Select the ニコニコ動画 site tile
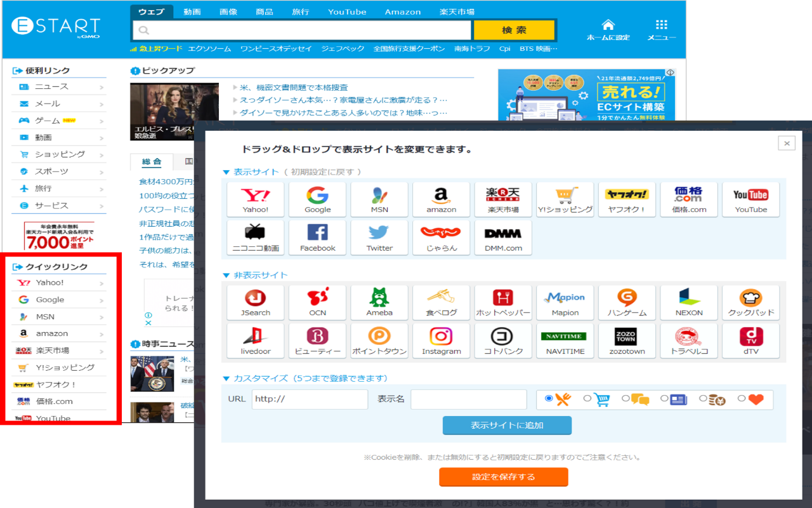Viewport: 812px width, 508px height. point(256,238)
